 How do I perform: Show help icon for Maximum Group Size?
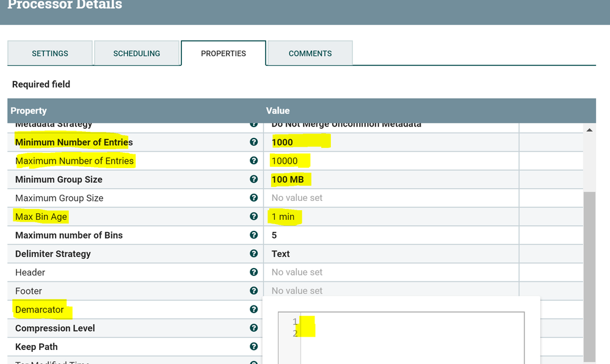(253, 198)
